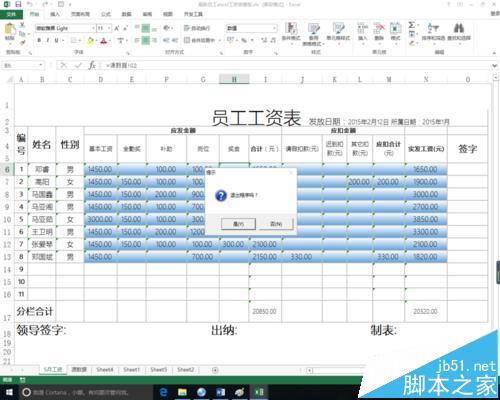This screenshot has height=400, width=500.
Task: Decrease font size with the small A icon
Action: [125, 28]
